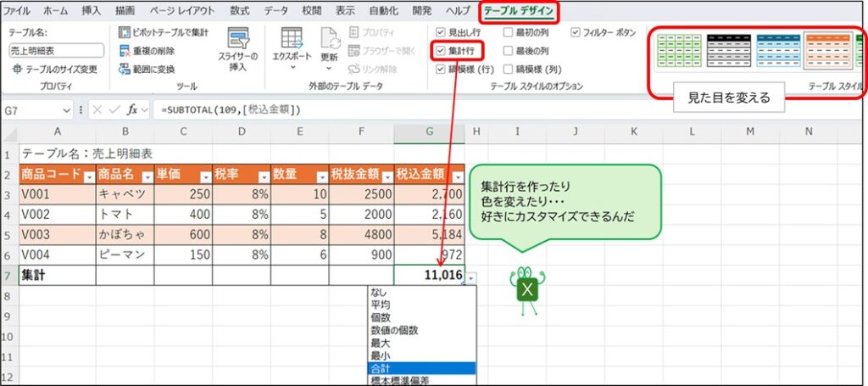Open the 商品名 column filter dropdown
The height and width of the screenshot is (386, 868).
pyautogui.click(x=147, y=177)
